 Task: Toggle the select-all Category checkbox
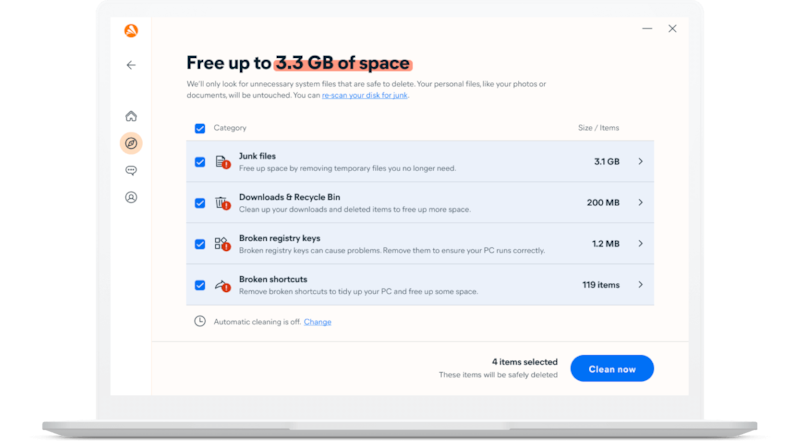(200, 128)
